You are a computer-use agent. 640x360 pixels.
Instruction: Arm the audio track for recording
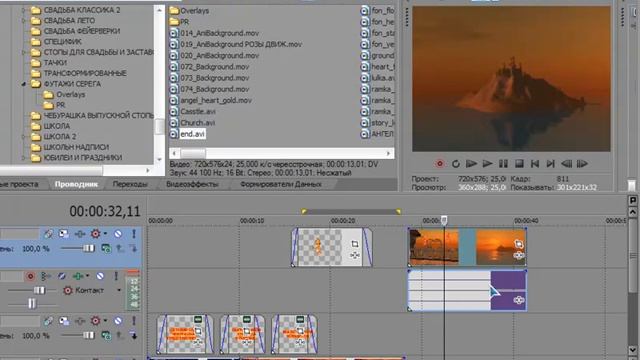[30, 276]
